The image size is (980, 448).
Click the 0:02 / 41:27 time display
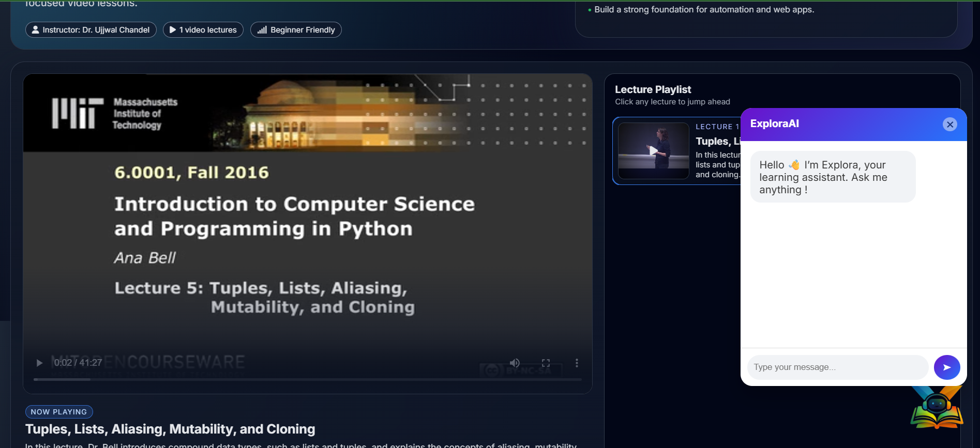click(x=78, y=363)
